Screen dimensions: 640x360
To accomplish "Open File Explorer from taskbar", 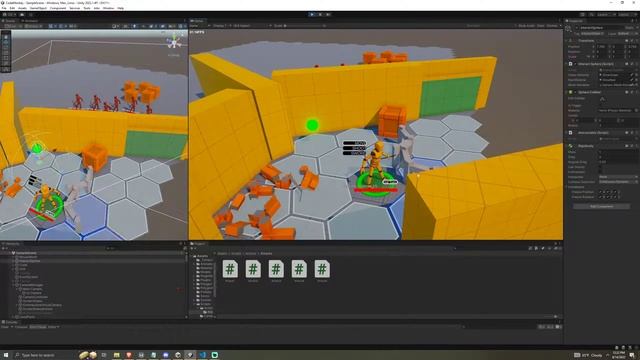I will (116, 355).
